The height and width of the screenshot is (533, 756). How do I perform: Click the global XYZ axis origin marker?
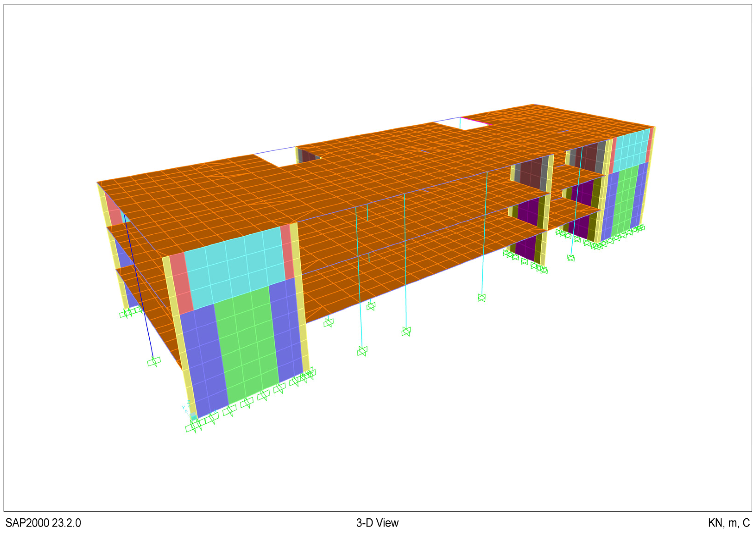193,417
